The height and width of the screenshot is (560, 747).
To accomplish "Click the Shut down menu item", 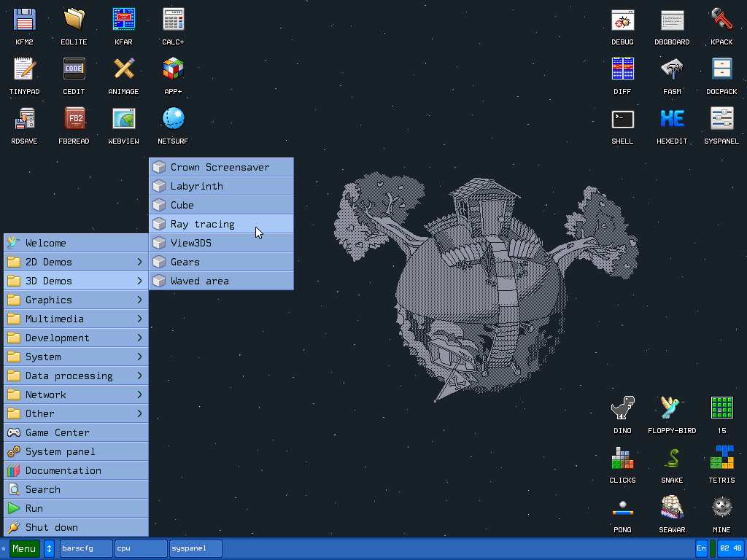I will tap(76, 527).
